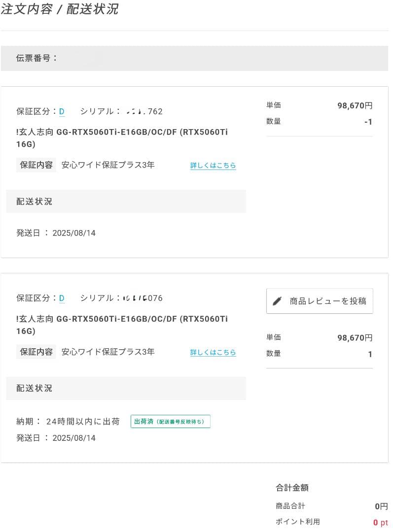Click 詳しくはこちら next to the second warranty plan
The image size is (393, 532).
coord(213,352)
